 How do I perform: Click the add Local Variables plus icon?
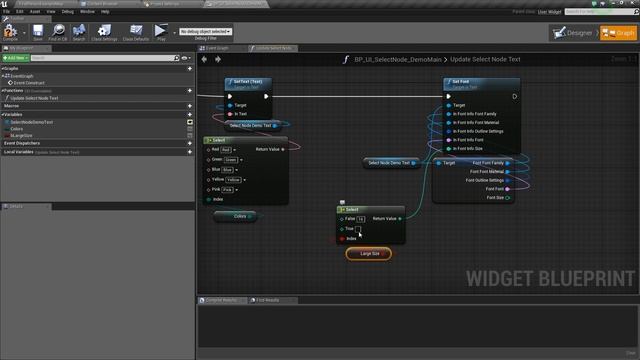point(190,152)
